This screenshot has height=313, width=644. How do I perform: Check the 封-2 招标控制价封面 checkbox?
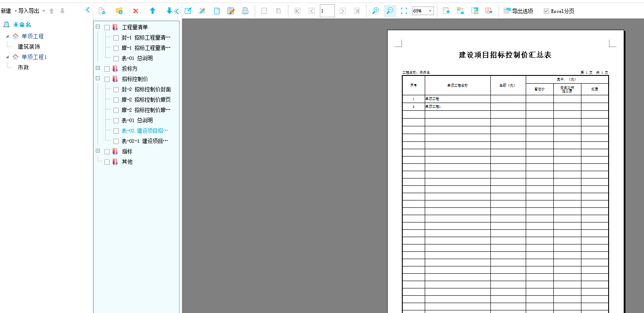click(116, 90)
